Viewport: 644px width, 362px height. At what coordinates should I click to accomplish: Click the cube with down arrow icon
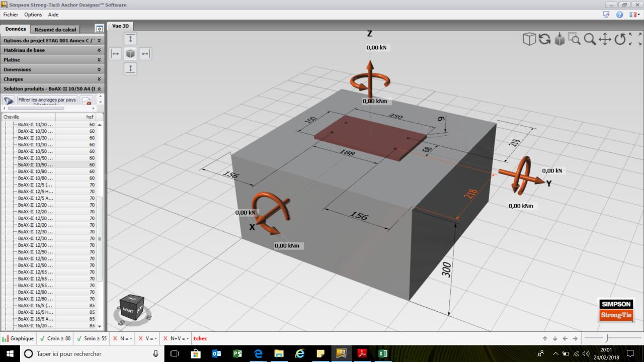(x=559, y=39)
